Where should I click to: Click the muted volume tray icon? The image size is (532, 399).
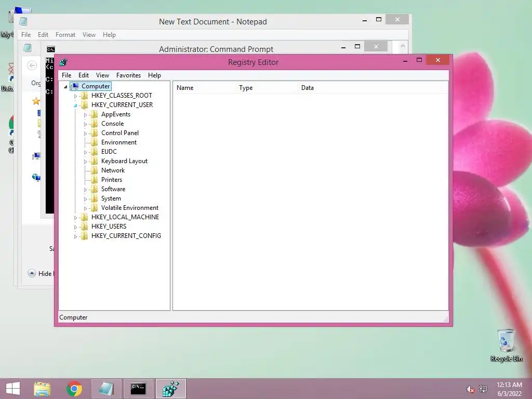470,389
